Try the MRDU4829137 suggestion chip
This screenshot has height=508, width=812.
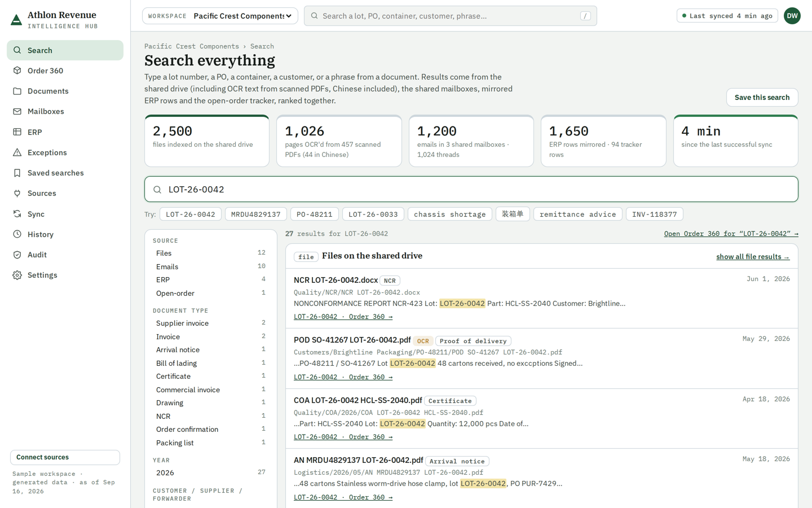click(255, 214)
